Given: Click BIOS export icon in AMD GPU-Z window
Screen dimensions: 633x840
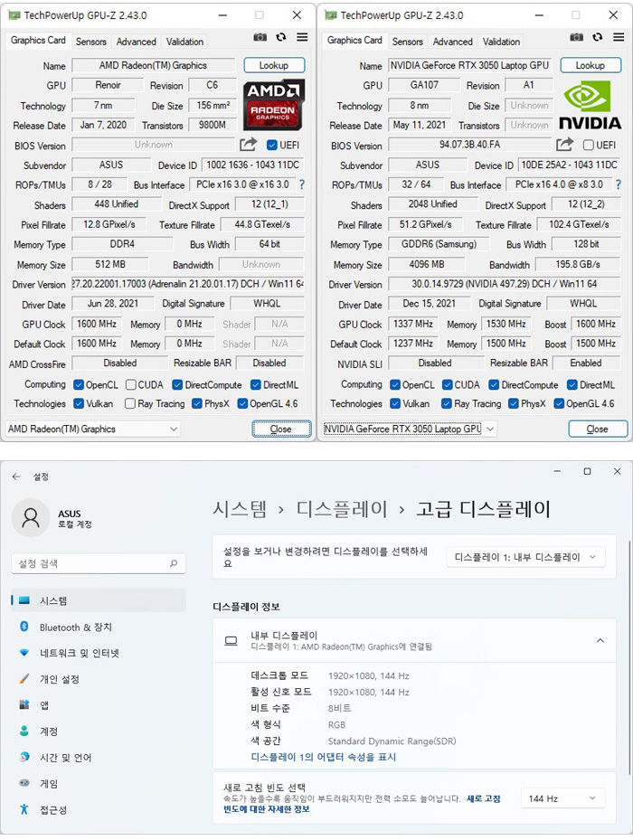Looking at the screenshot, I should click(248, 144).
